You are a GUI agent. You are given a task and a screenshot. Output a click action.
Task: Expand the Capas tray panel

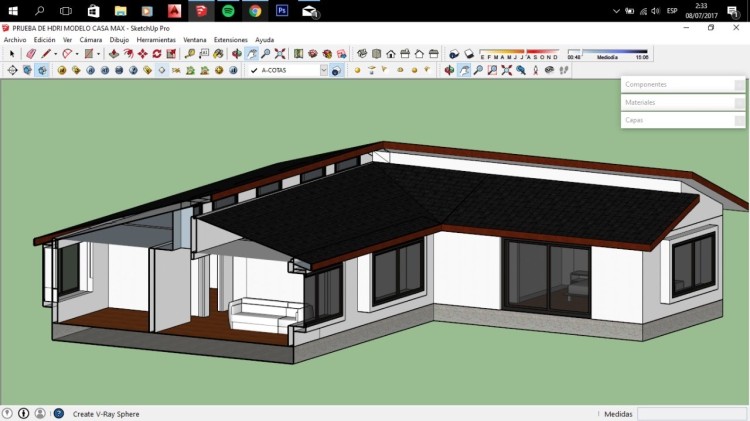coord(683,120)
